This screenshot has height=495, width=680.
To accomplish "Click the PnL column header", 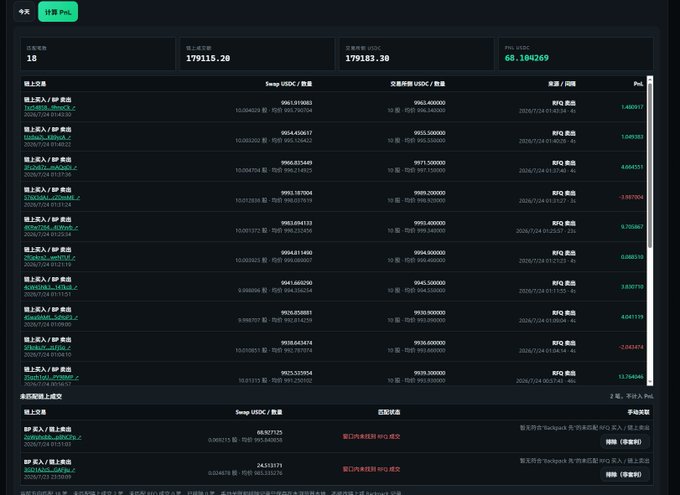I will (x=638, y=84).
